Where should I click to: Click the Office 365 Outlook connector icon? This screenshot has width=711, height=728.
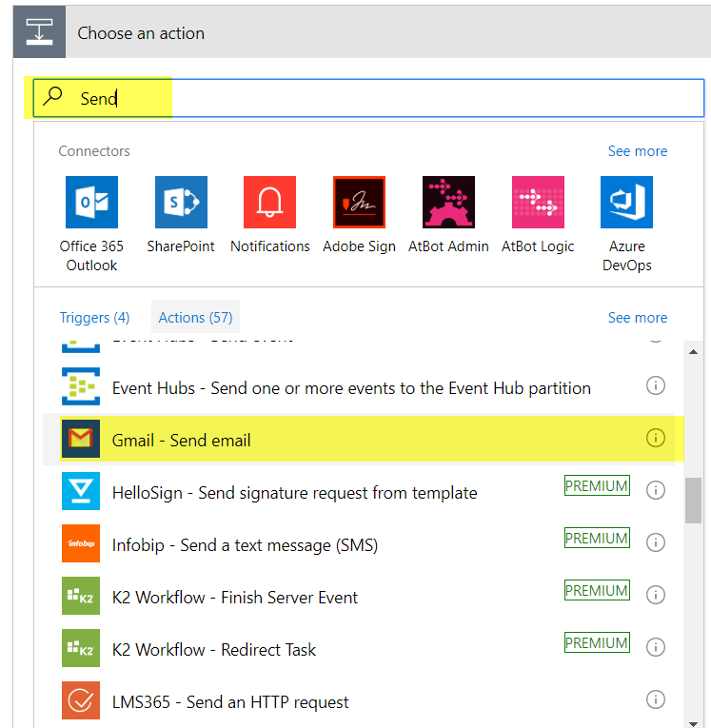pyautogui.click(x=91, y=202)
